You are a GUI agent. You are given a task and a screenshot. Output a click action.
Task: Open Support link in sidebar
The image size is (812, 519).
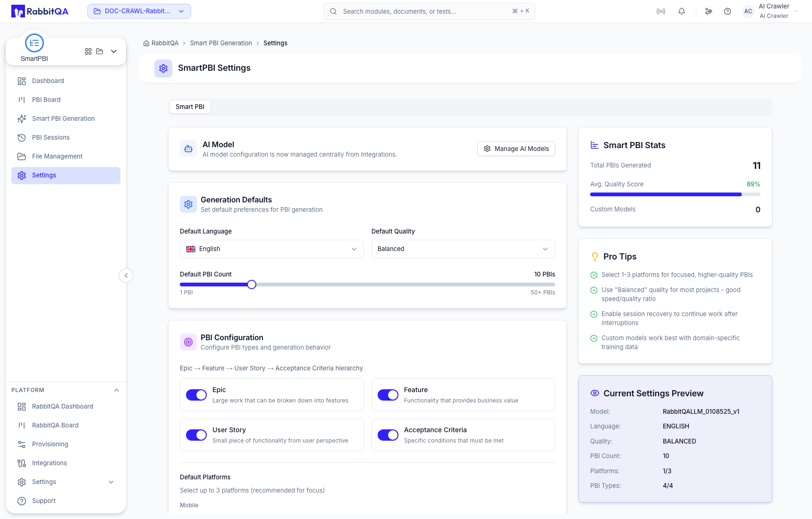click(66, 501)
